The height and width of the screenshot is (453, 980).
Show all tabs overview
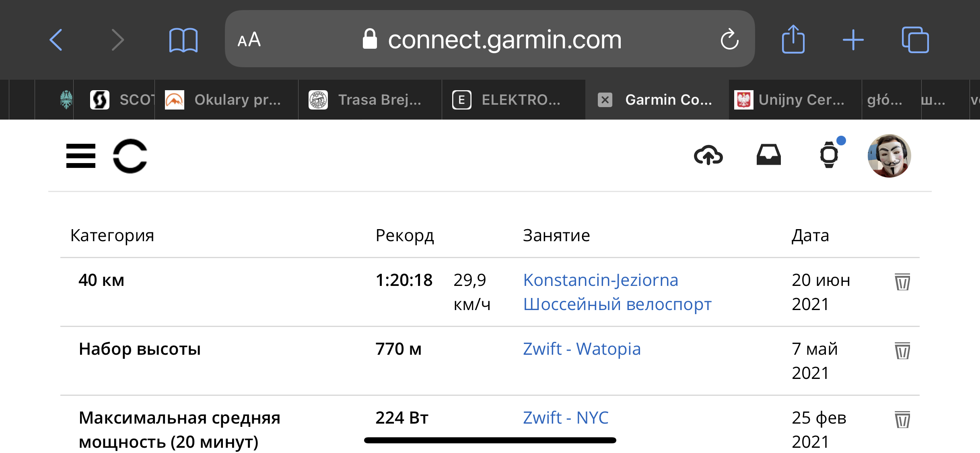point(915,40)
